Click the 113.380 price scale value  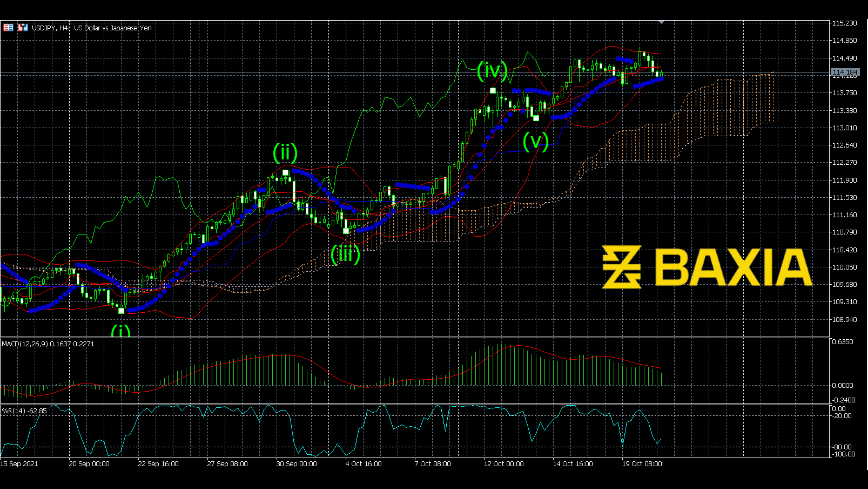844,111
